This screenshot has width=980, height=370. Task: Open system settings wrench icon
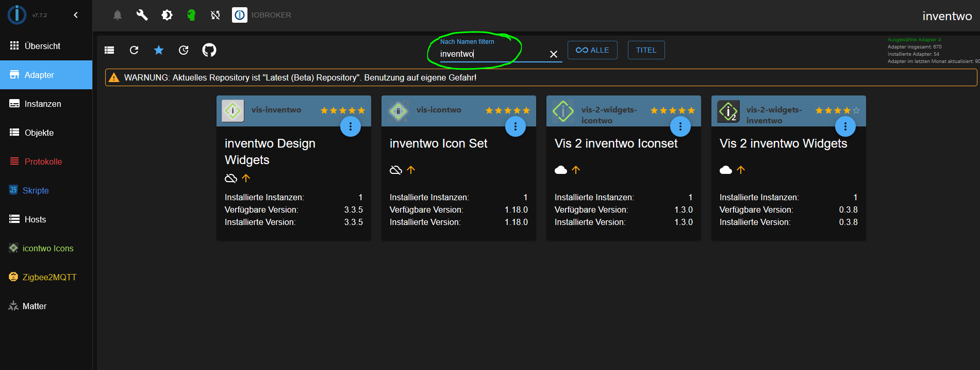142,15
